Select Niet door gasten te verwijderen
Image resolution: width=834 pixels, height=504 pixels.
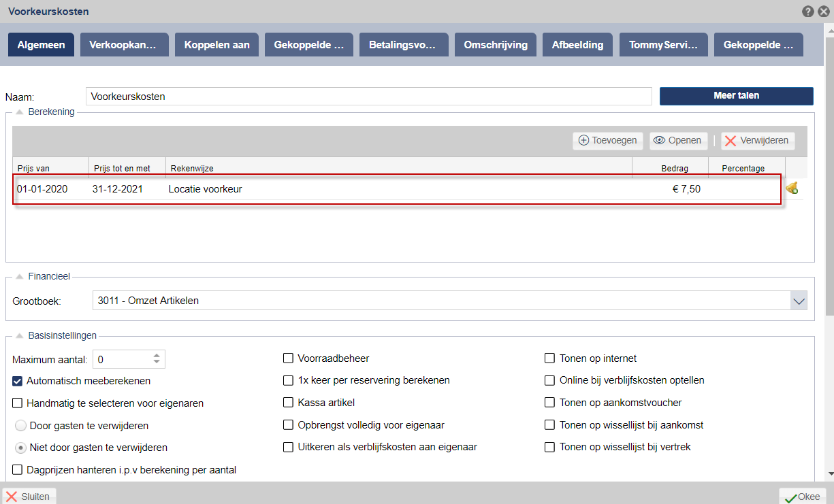(20, 448)
